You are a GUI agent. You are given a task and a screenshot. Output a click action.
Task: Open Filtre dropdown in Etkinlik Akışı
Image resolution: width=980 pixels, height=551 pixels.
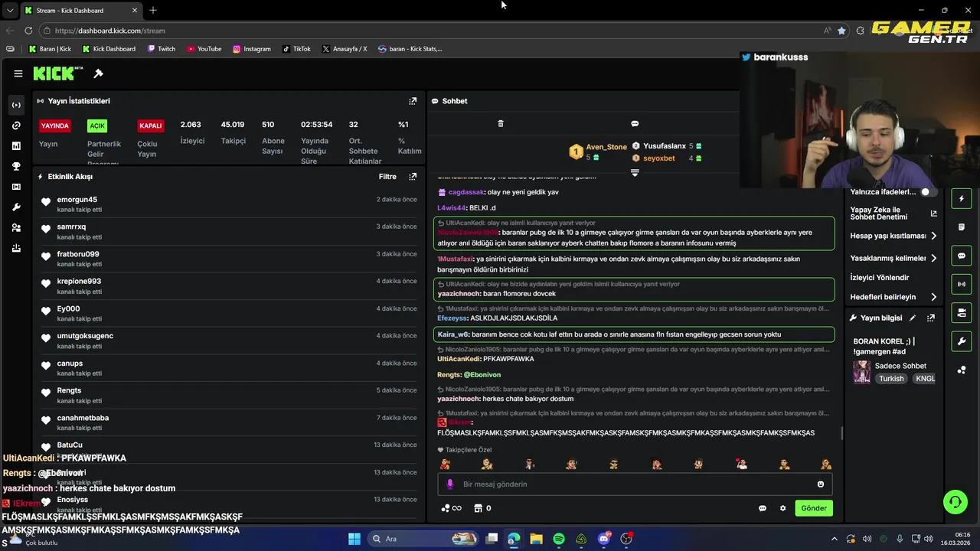tap(387, 177)
